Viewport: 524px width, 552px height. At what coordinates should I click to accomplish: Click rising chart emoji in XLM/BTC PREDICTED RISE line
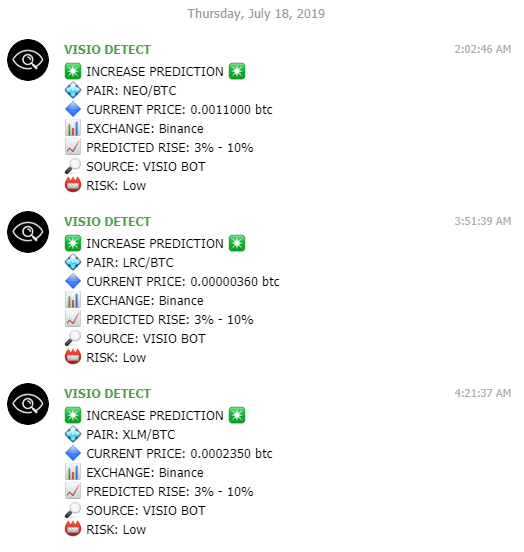coord(73,491)
